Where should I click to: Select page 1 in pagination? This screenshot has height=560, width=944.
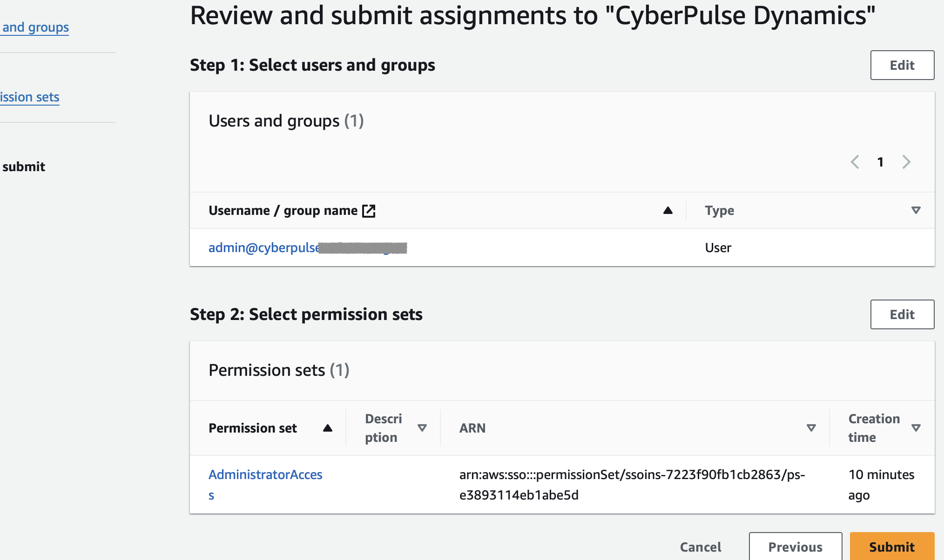pyautogui.click(x=880, y=162)
